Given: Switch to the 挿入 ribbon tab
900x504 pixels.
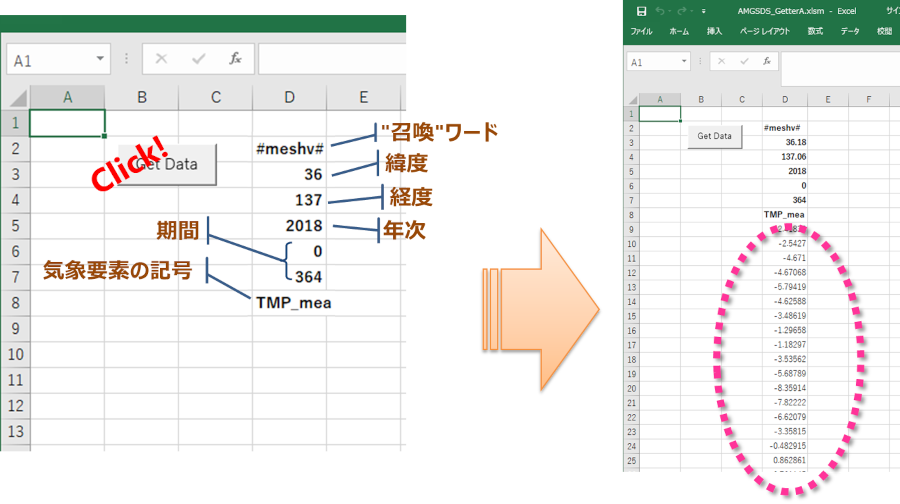Looking at the screenshot, I should pos(714,31).
